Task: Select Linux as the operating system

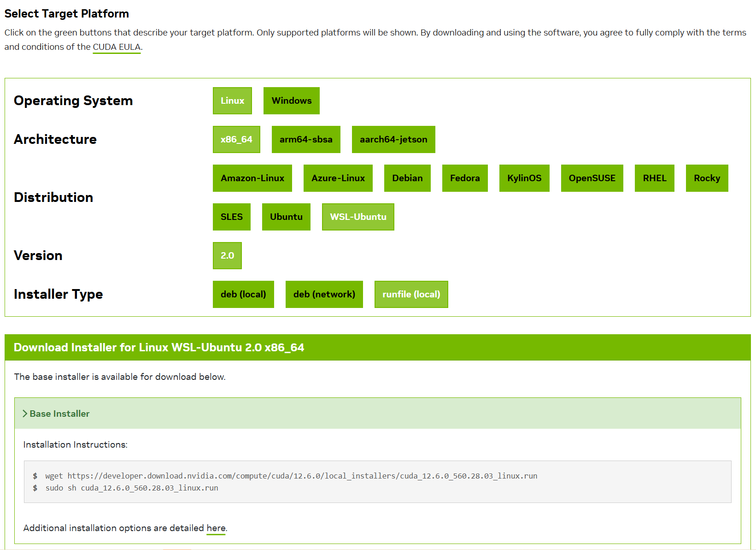Action: coord(232,101)
